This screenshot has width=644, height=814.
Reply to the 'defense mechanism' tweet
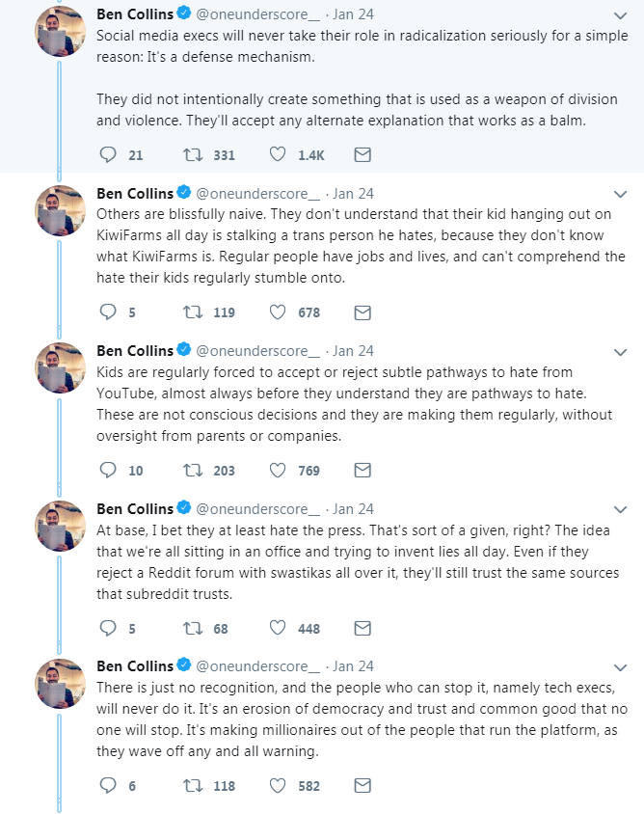[x=108, y=154]
